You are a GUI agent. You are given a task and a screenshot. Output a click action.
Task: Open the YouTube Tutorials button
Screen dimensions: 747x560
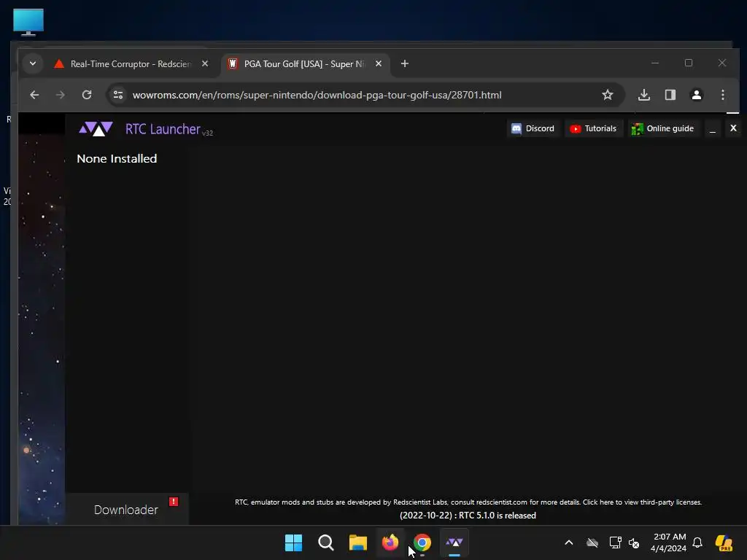(x=593, y=128)
